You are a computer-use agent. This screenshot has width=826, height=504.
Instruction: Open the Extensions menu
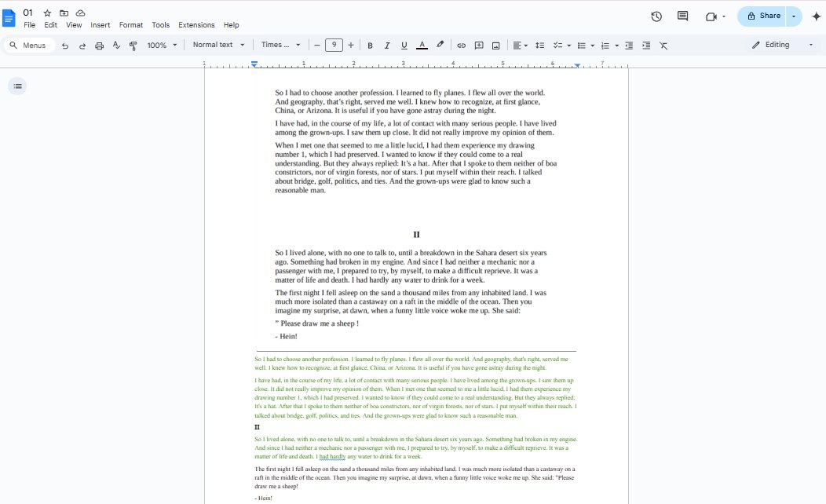[196, 24]
